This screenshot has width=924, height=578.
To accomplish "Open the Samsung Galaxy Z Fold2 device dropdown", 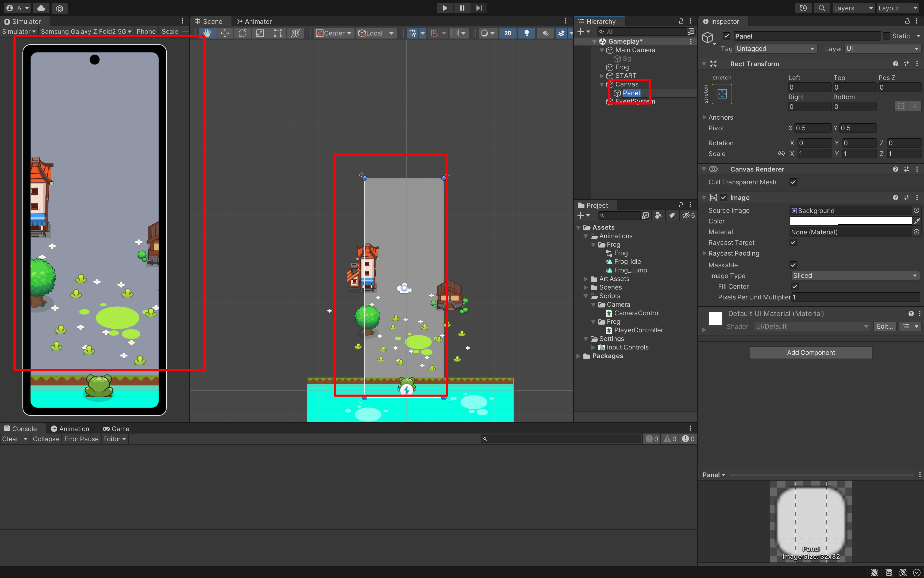I will [86, 32].
